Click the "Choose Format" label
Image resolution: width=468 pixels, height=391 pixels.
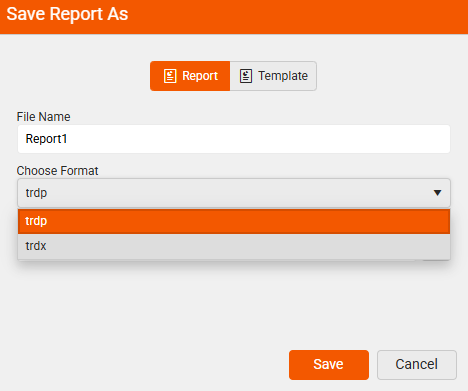(57, 171)
